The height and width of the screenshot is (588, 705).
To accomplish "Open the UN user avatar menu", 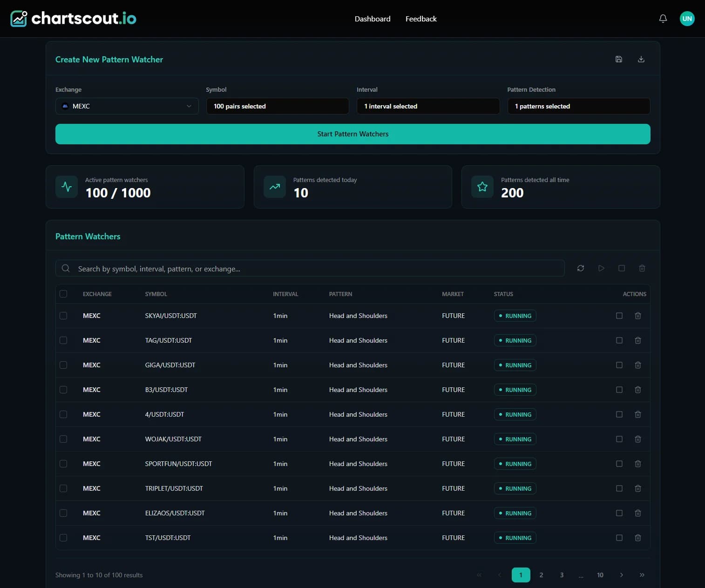I will tap(687, 19).
